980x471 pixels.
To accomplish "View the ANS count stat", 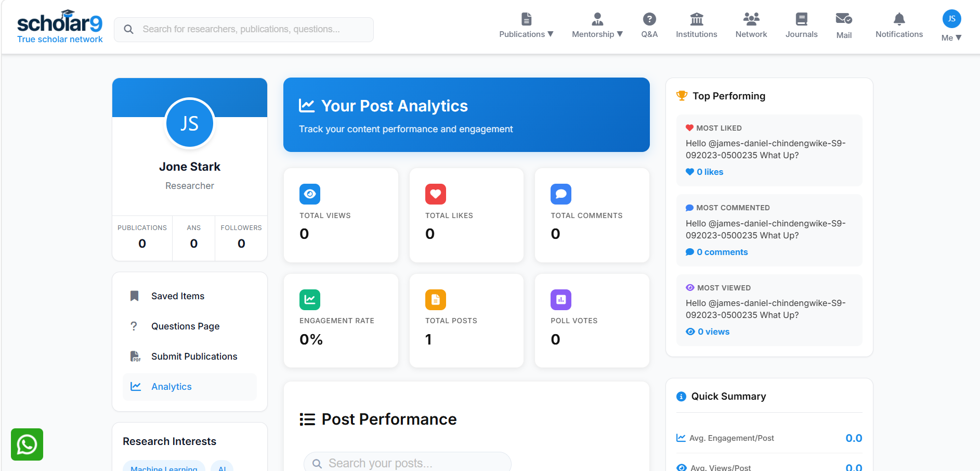I will [x=194, y=238].
